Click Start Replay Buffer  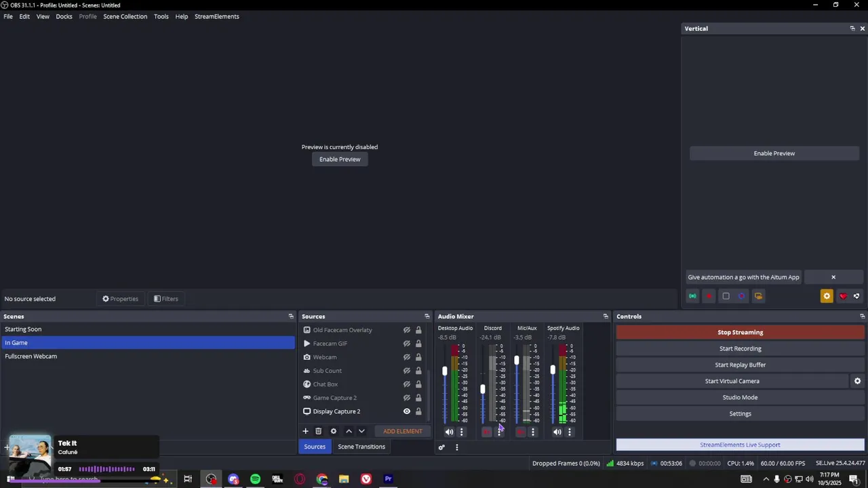point(740,365)
